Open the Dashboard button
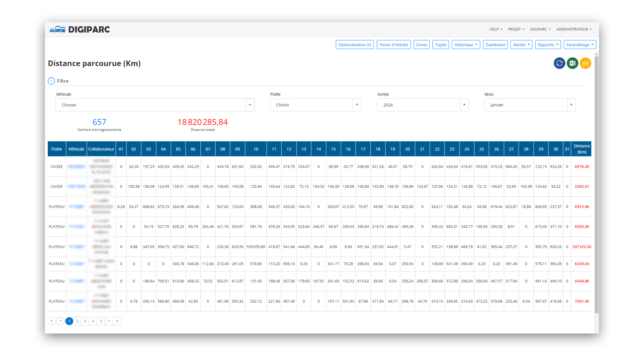The width and height of the screenshot is (644, 362). 495,45
